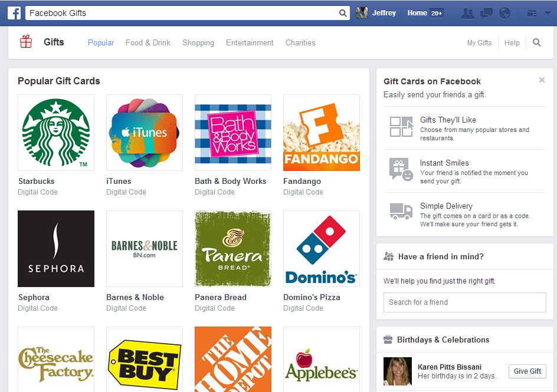Screen dimensions: 557x392
Task: Click the Birthdays & Celebrations cake icon
Action: 388,340
